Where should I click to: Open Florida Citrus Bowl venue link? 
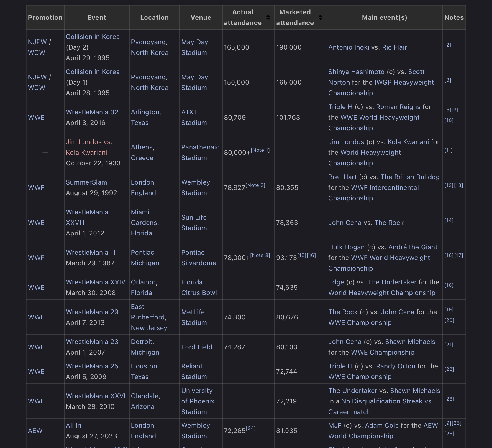199,288
